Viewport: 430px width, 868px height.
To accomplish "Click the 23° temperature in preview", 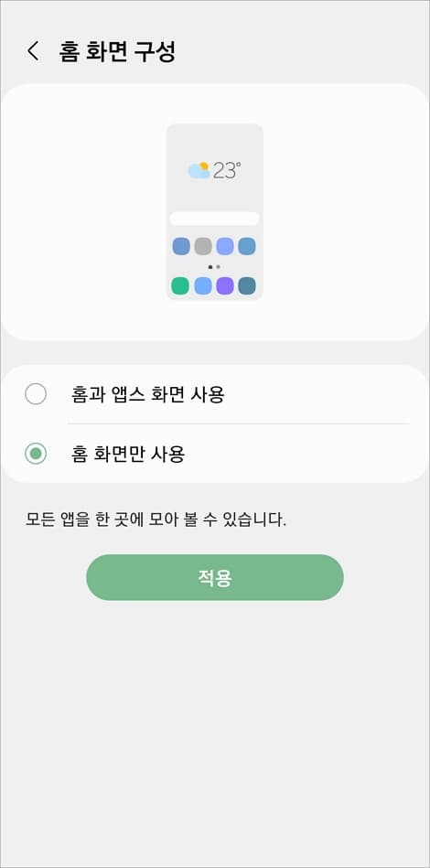I will [227, 170].
